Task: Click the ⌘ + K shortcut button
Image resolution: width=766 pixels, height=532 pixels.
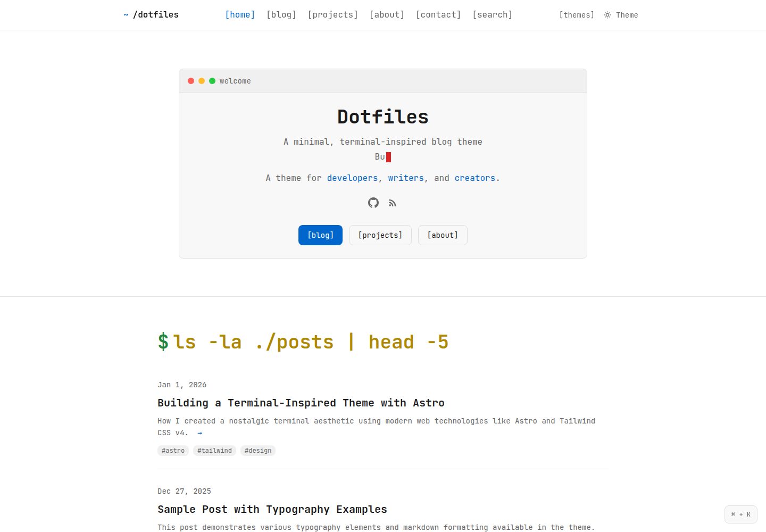Action: point(741,514)
